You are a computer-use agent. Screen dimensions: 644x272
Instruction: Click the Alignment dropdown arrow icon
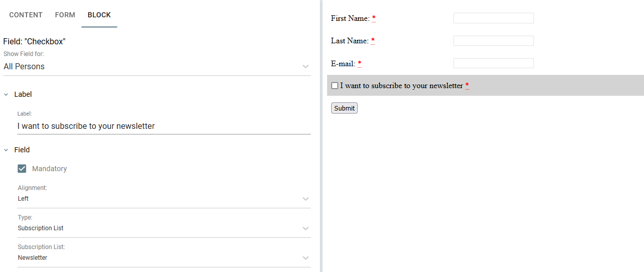pyautogui.click(x=306, y=199)
